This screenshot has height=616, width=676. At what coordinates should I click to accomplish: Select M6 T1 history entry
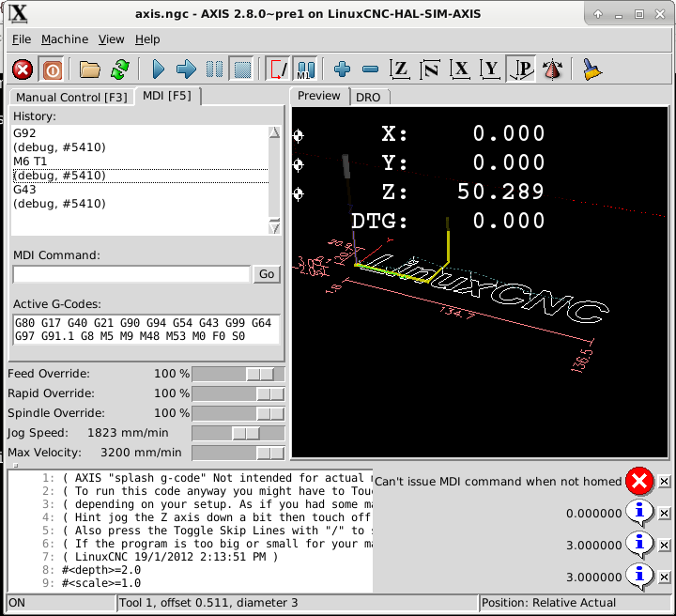tap(141, 162)
